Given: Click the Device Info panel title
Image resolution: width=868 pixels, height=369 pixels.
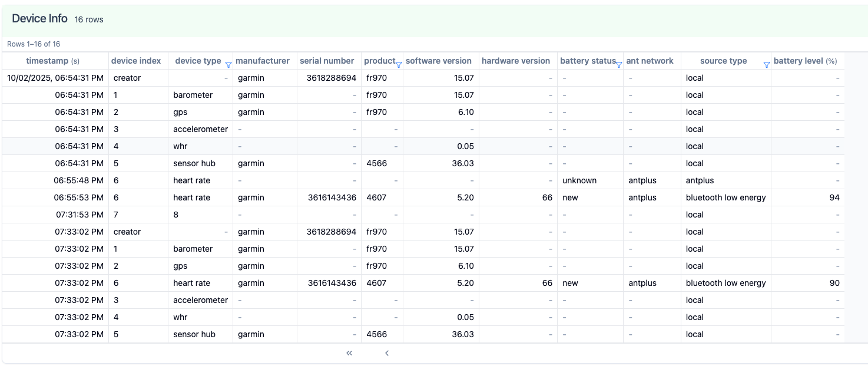Looking at the screenshot, I should [x=39, y=19].
